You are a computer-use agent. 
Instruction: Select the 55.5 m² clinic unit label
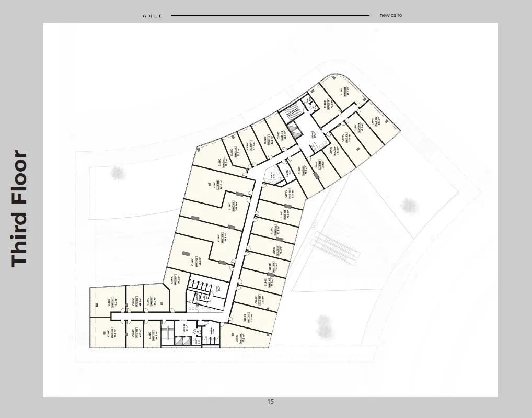[x=235, y=152]
